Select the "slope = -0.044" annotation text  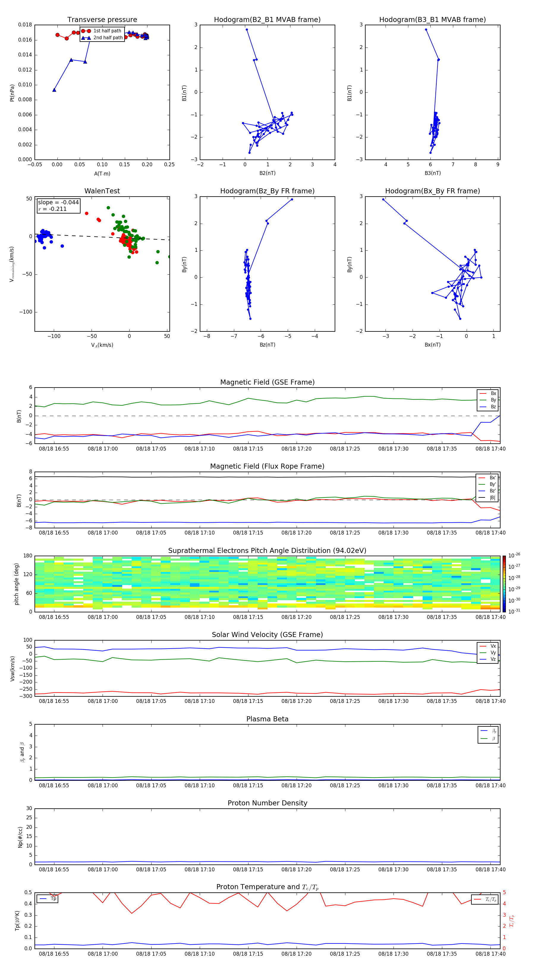[58, 203]
